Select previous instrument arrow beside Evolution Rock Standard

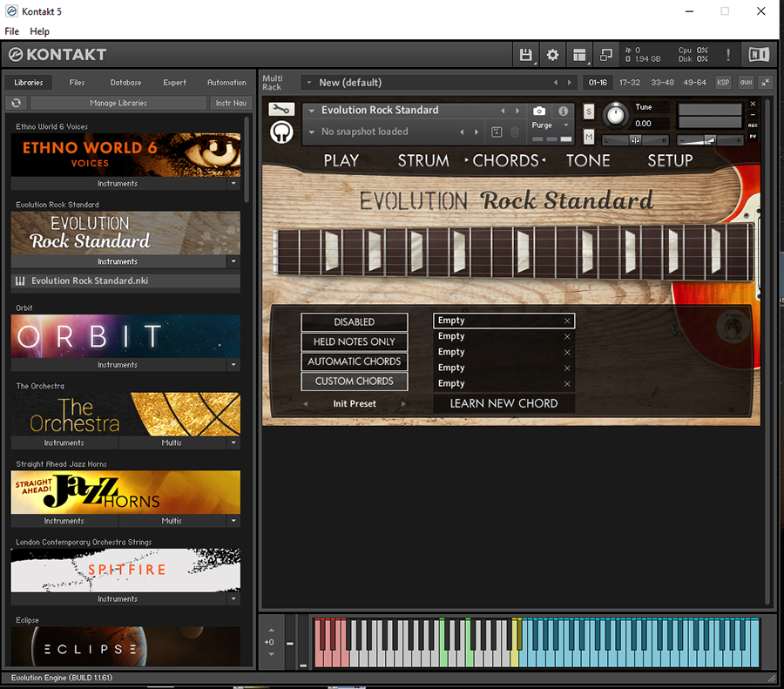[x=503, y=111]
